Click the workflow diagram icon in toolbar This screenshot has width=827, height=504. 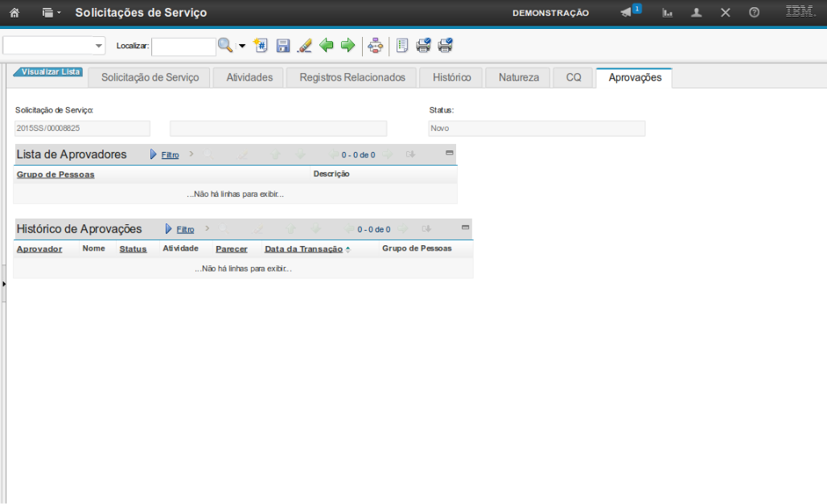tap(375, 46)
